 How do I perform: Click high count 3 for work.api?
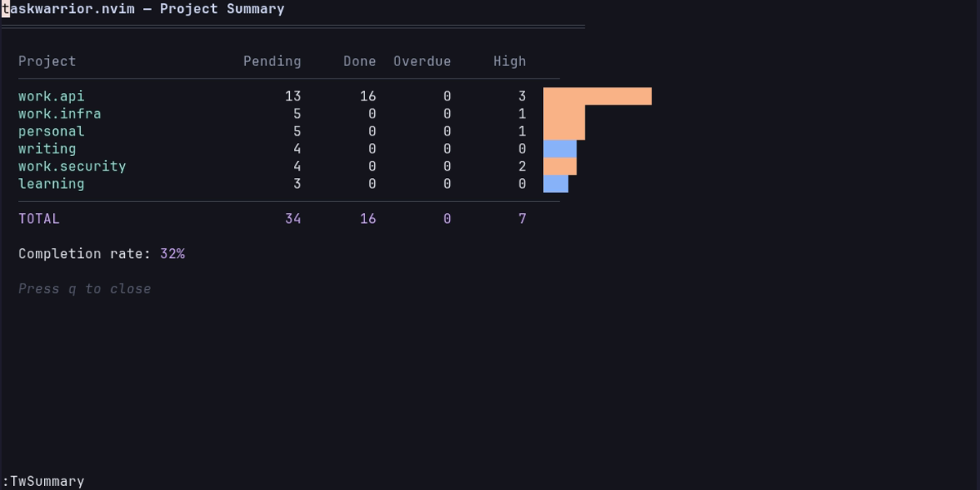tap(522, 96)
